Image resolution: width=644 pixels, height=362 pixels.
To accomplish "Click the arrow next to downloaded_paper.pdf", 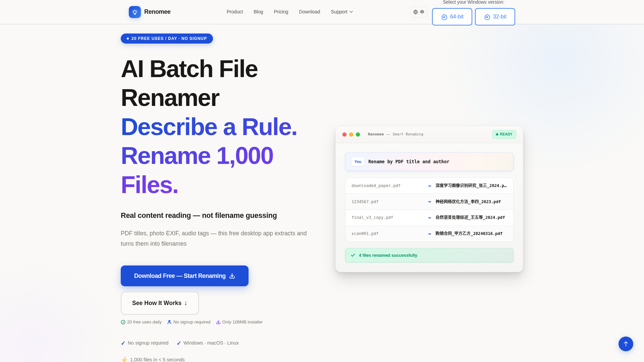I will click(429, 186).
